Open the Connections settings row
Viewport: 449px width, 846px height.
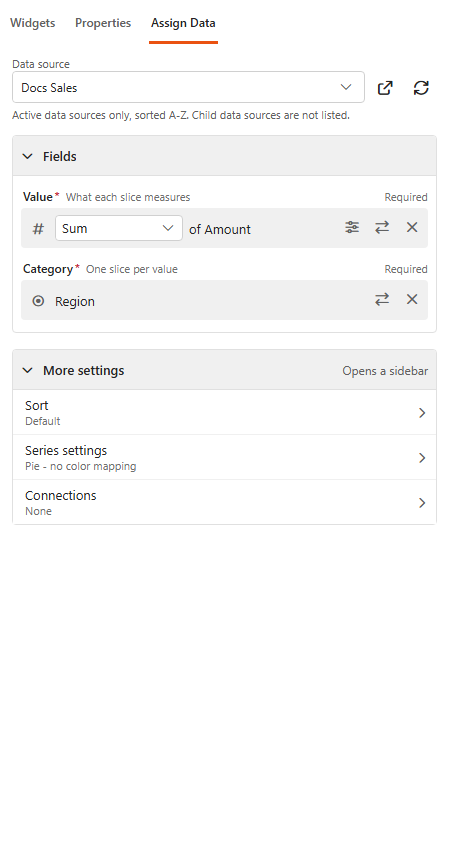coord(224,502)
